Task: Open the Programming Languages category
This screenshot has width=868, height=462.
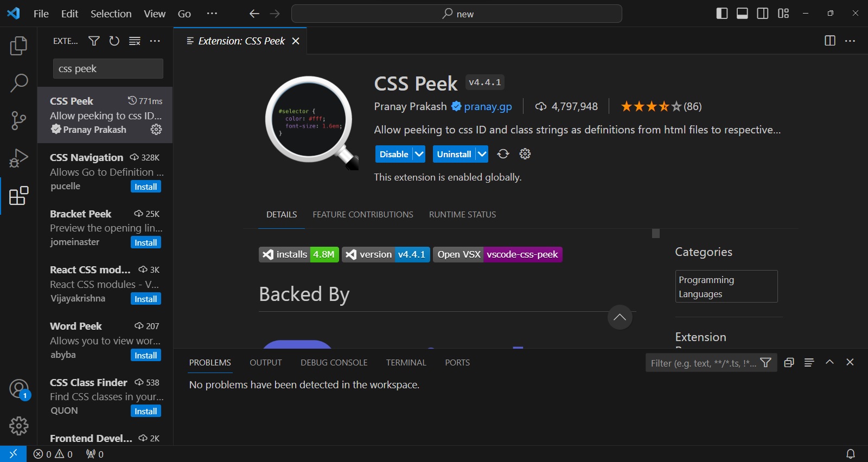Action: 726,286
